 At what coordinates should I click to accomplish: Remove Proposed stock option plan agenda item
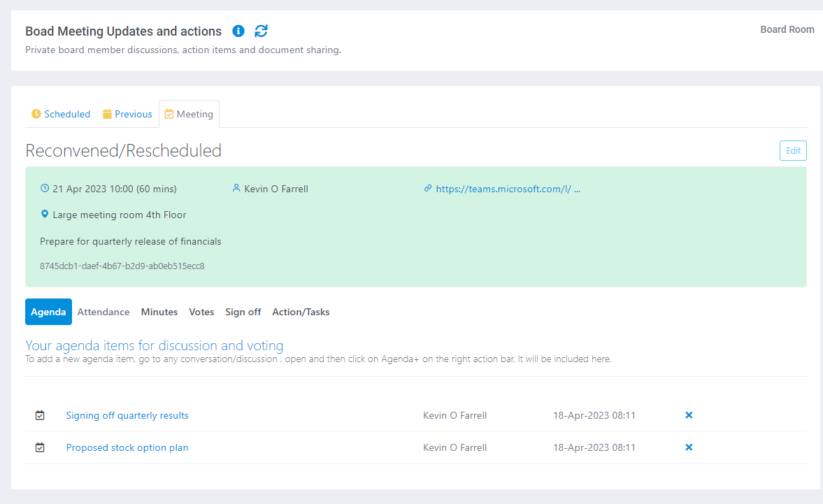689,447
